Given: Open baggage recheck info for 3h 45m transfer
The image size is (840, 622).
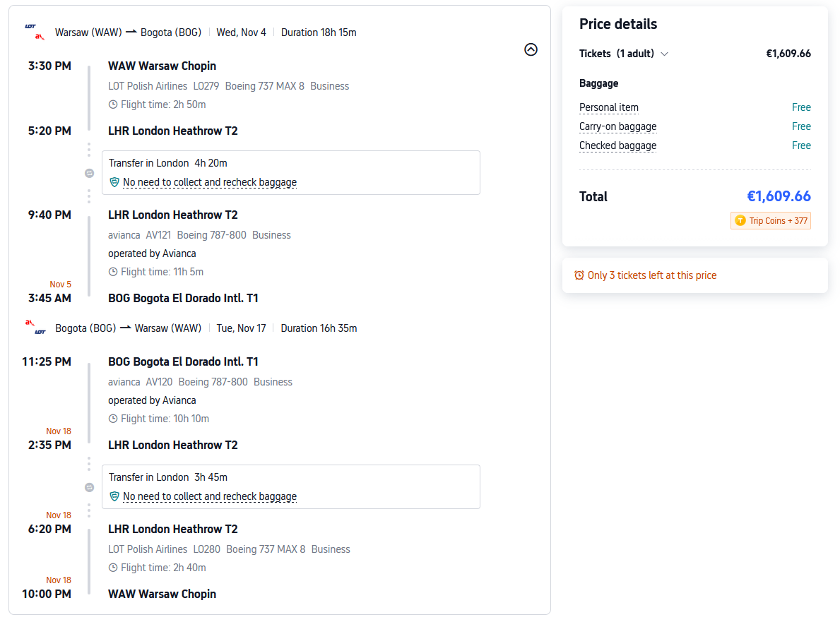Looking at the screenshot, I should tap(209, 496).
